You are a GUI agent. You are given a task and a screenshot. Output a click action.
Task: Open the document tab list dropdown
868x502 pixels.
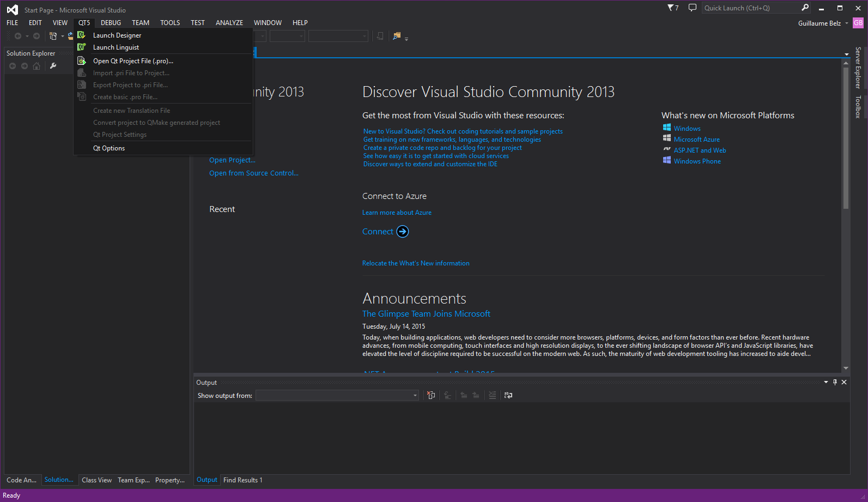click(847, 55)
